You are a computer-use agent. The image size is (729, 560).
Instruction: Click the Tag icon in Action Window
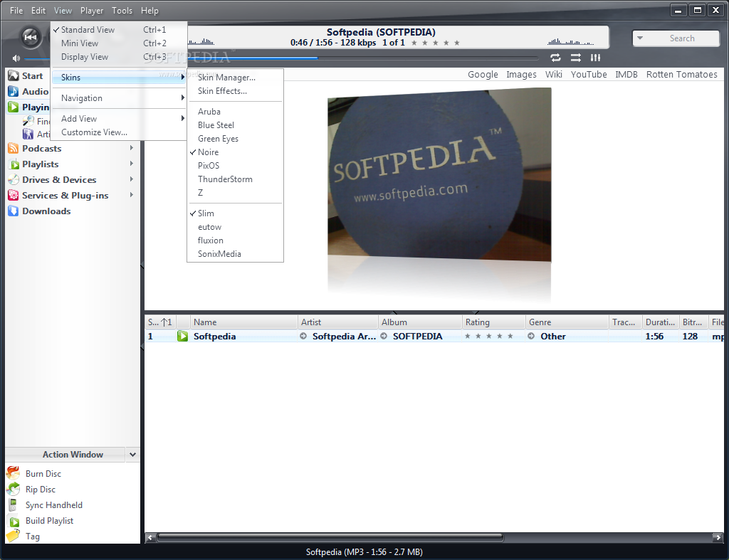coord(14,536)
